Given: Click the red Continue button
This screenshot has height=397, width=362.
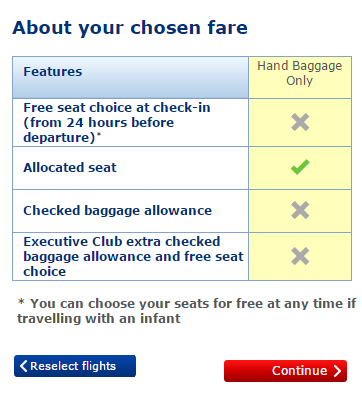Looking at the screenshot, I should 285,371.
